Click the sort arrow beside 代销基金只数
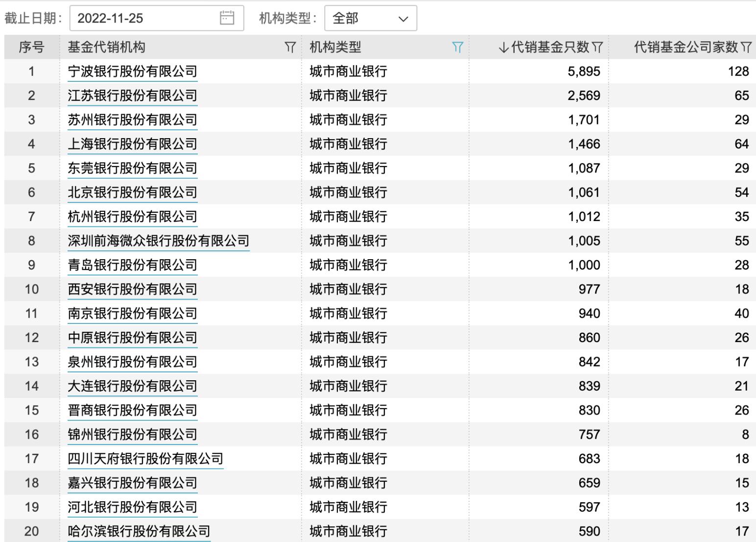This screenshot has height=542, width=756. click(x=503, y=47)
